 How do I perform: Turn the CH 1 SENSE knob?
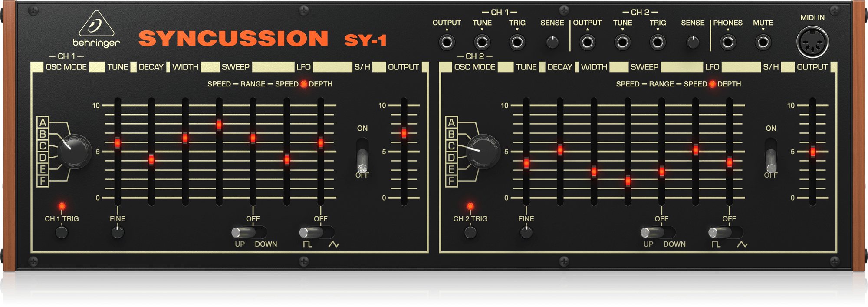pyautogui.click(x=552, y=42)
